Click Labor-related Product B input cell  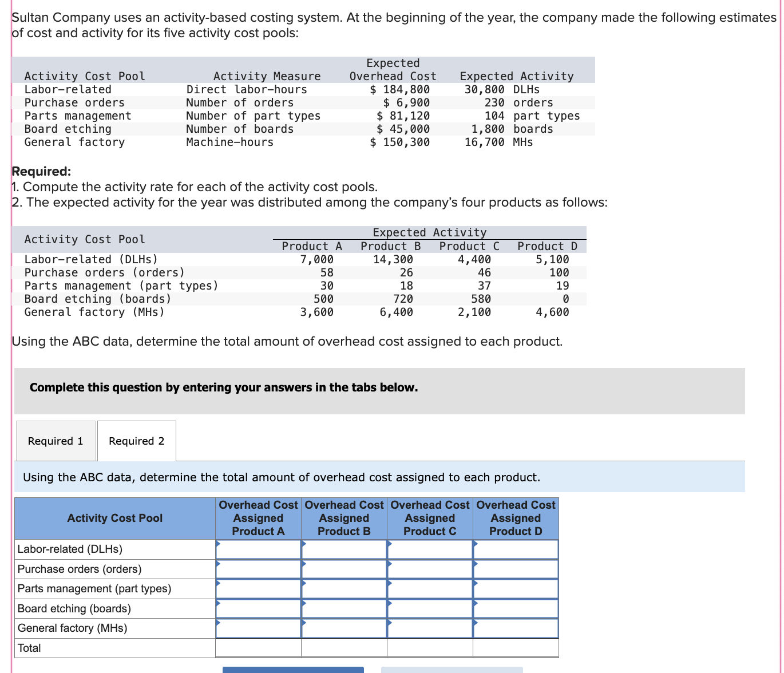tap(344, 549)
